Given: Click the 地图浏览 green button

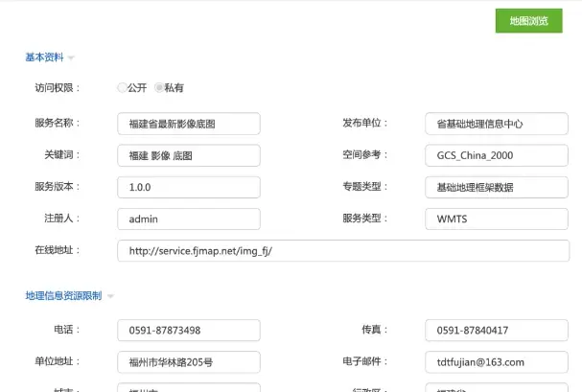Looking at the screenshot, I should [528, 21].
